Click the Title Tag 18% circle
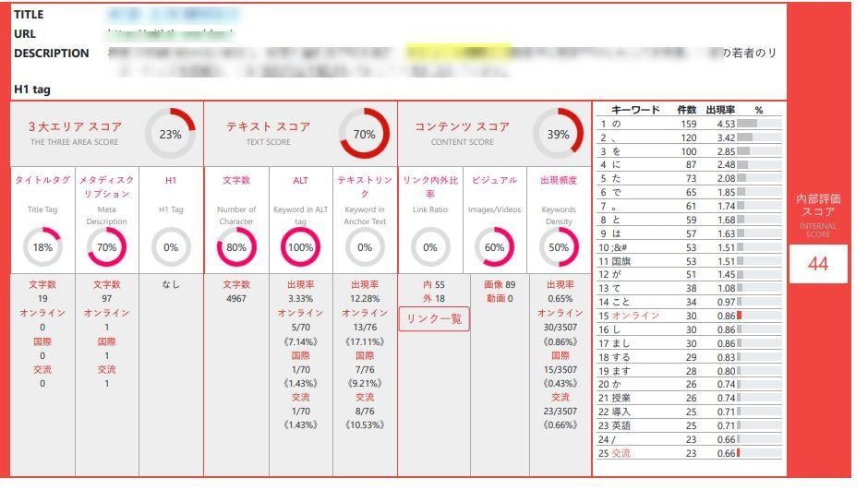Viewport: 868px width, 490px height. [x=42, y=247]
